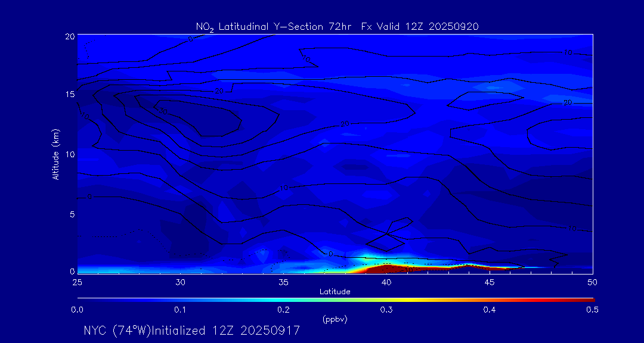Select the 15 km altitude tick label
Screen dimensions: 644x343
[x=69, y=95]
